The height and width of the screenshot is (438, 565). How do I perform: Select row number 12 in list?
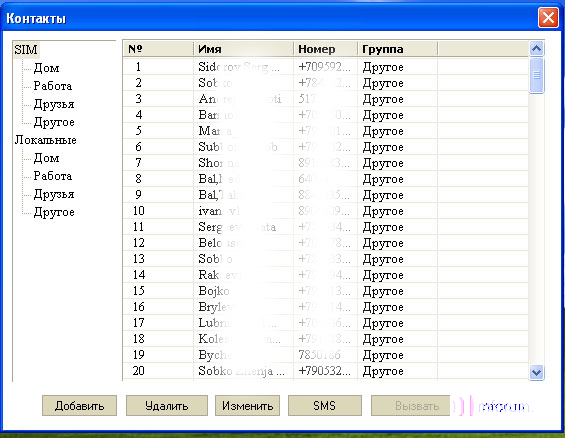point(325,243)
